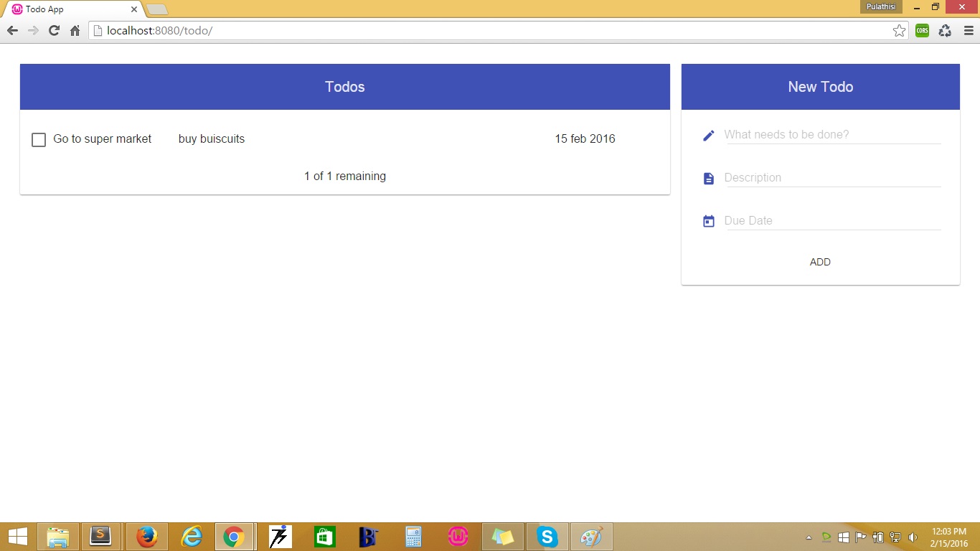Open Sublime Text from the taskbar

click(100, 537)
